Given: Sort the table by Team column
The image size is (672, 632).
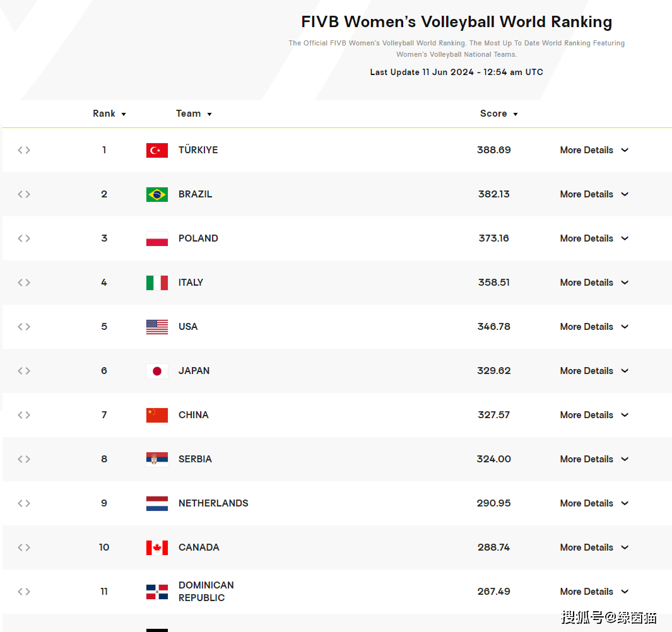Looking at the screenshot, I should pos(194,114).
